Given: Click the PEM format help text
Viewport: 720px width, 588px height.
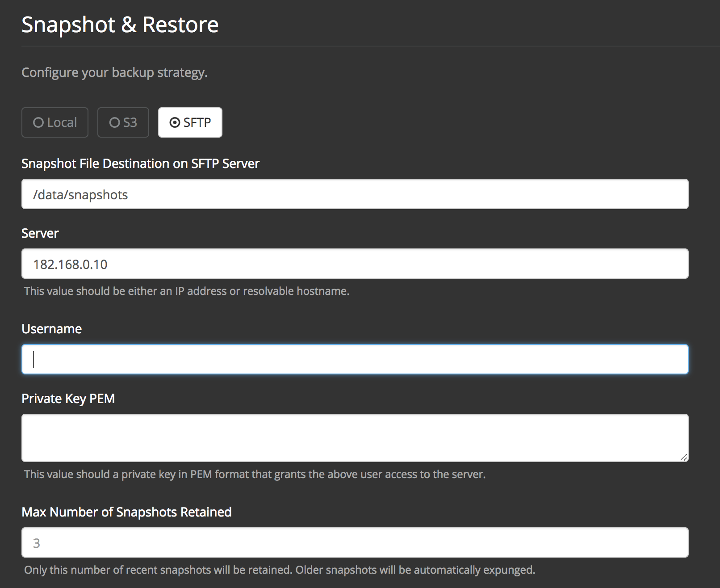Looking at the screenshot, I should click(255, 475).
